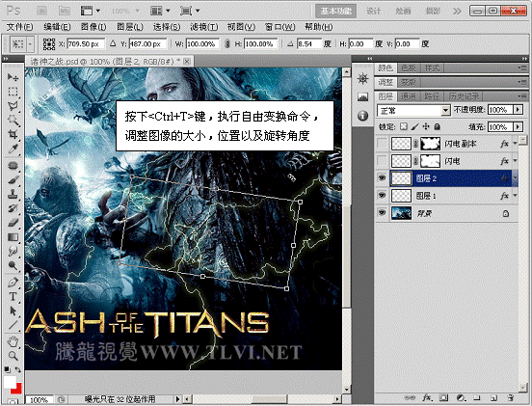Hide 图层 2 layer visibility
Screen dimensions: 532x406
[383, 177]
